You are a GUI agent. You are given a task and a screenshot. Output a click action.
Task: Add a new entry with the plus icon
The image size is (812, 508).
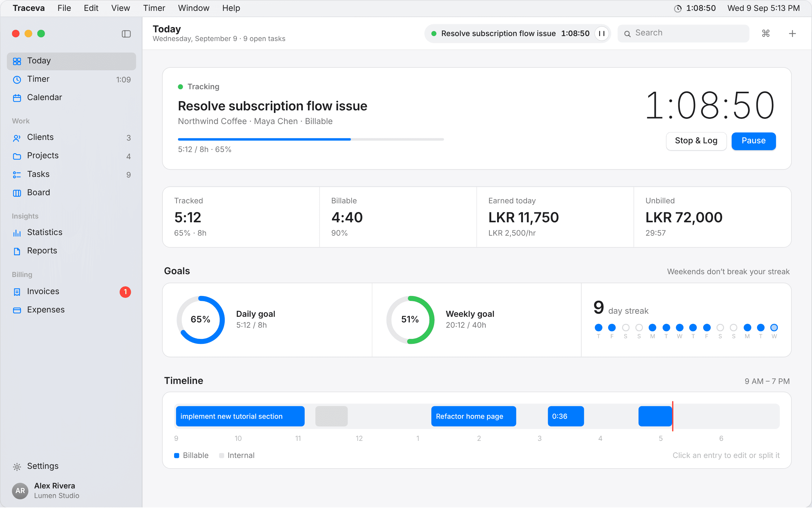coord(792,33)
